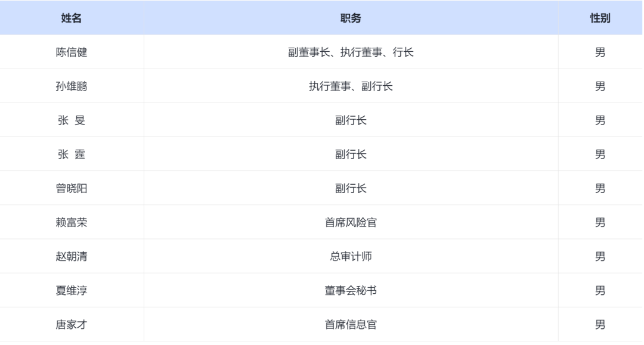Click the gender cell in 陈信健's row
The image size is (644, 345).
point(600,52)
